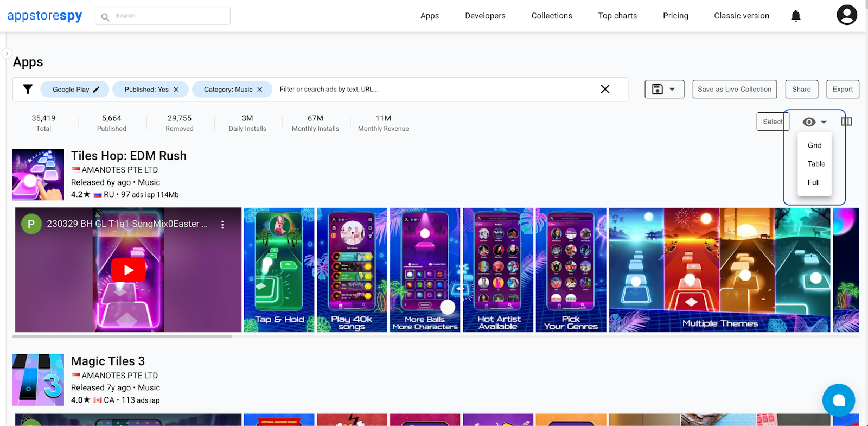Open Magic Tiles 3 app icon

(38, 380)
